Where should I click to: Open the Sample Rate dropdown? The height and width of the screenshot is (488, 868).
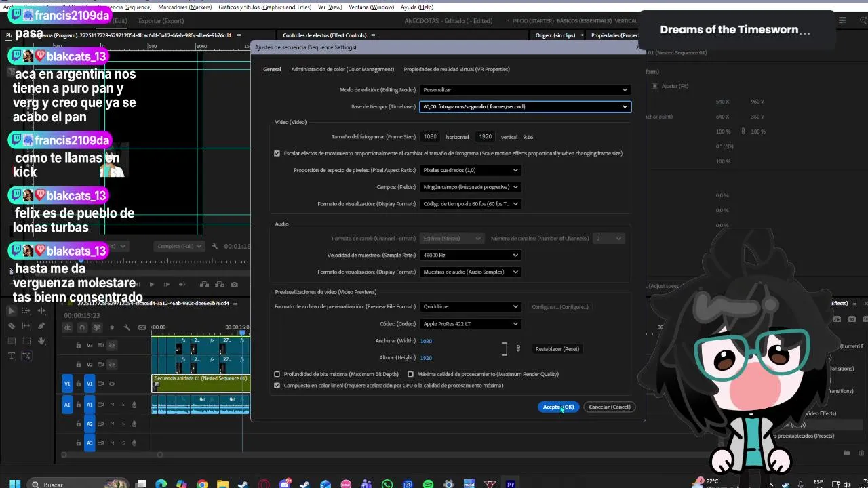[x=470, y=256]
